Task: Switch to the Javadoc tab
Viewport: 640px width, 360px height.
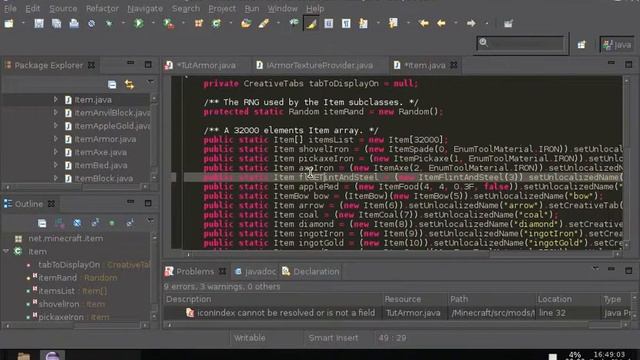Action: 256,271
